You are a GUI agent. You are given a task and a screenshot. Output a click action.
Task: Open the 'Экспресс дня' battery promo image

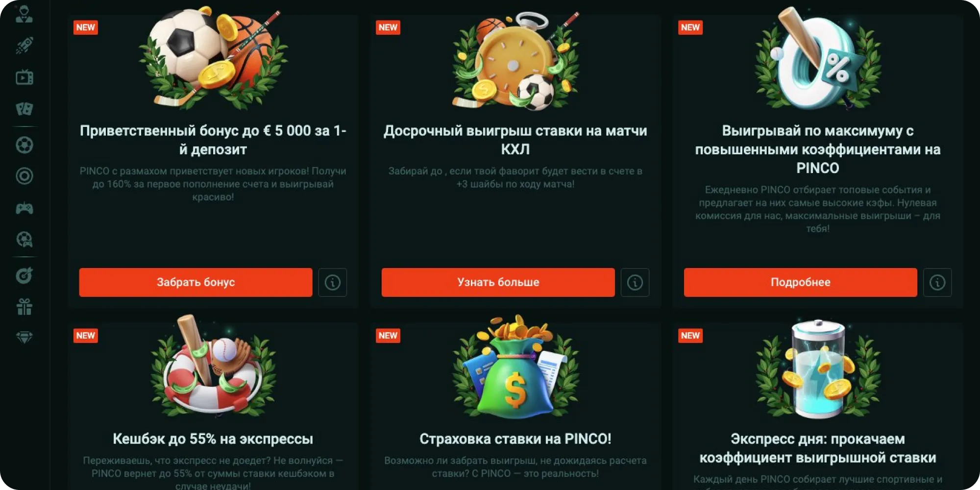(818, 369)
